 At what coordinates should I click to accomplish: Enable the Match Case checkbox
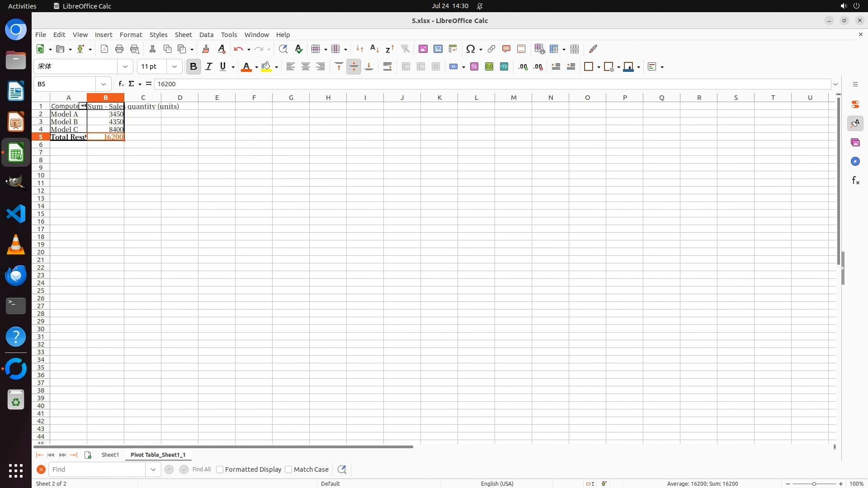(288, 469)
